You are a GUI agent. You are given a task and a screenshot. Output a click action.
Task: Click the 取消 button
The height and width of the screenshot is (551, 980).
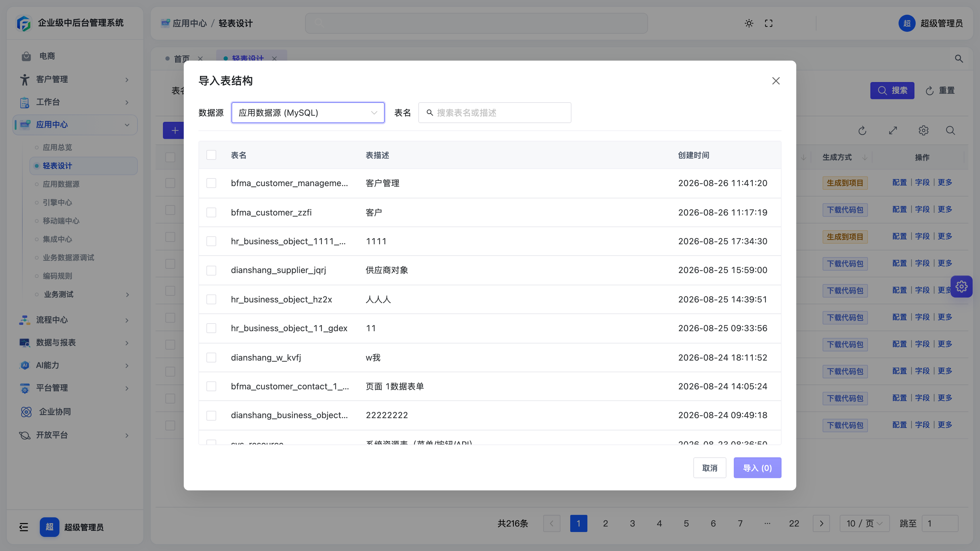(710, 468)
